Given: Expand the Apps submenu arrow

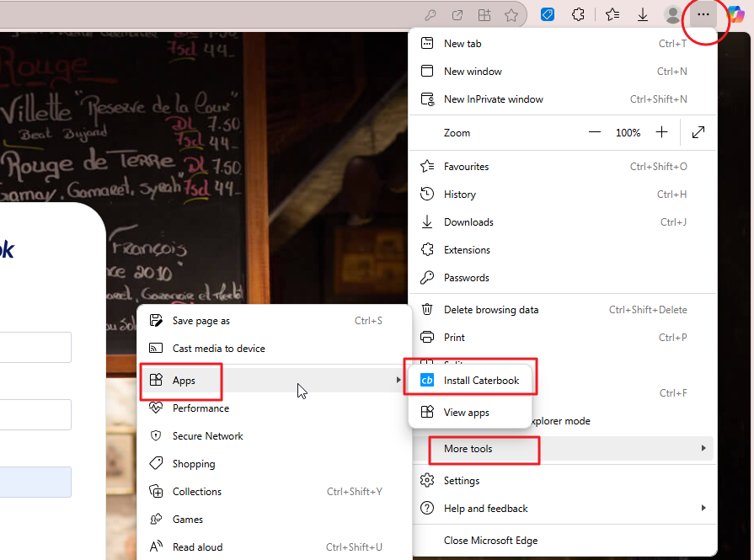Looking at the screenshot, I should point(398,380).
